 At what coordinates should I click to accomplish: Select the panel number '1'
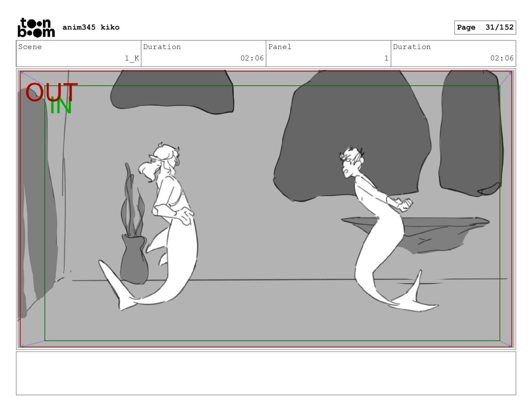tap(386, 58)
